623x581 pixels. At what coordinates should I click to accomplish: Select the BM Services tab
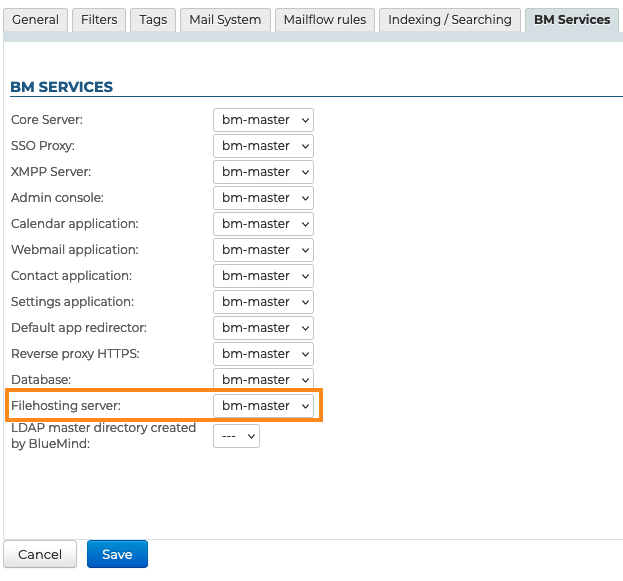572,19
